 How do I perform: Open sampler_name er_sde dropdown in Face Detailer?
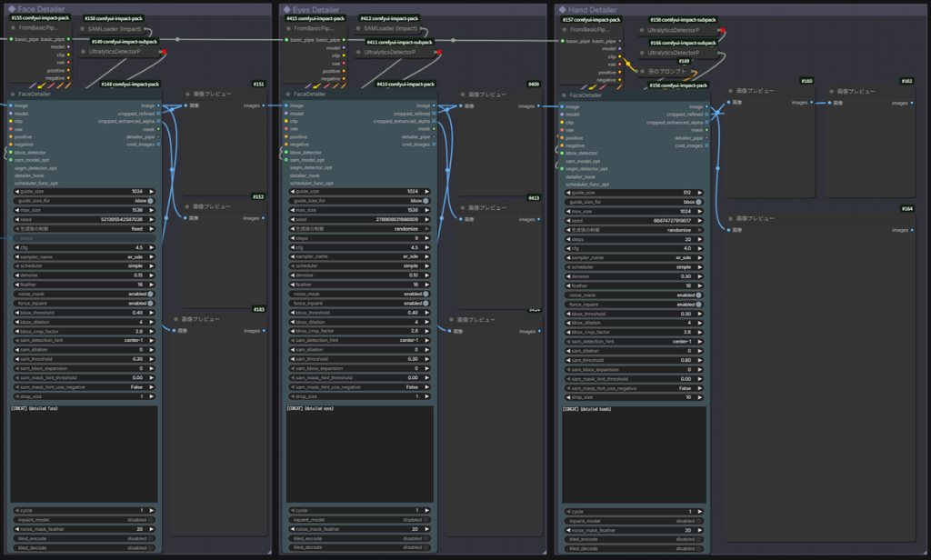tap(83, 257)
